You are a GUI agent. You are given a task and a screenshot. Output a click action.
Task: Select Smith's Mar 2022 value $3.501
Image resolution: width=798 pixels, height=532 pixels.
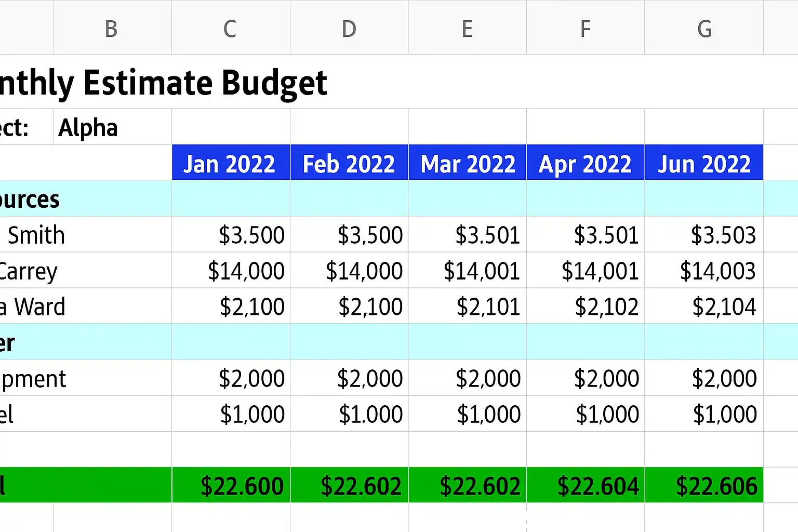pyautogui.click(x=468, y=235)
